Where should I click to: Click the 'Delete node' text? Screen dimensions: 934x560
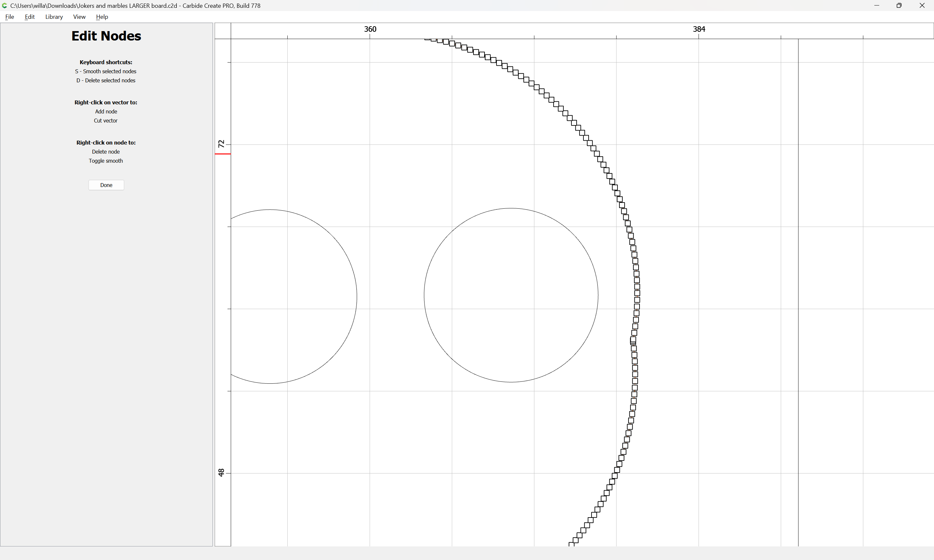[x=106, y=152]
